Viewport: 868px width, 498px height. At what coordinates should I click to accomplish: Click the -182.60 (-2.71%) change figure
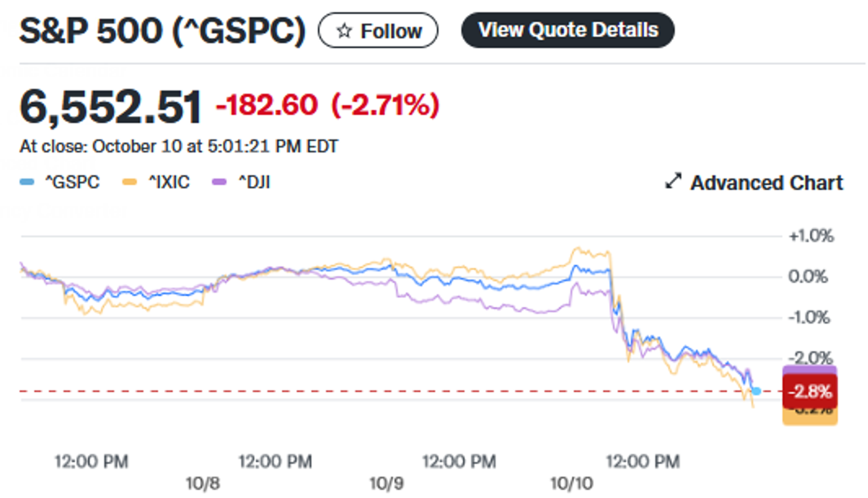(x=327, y=105)
